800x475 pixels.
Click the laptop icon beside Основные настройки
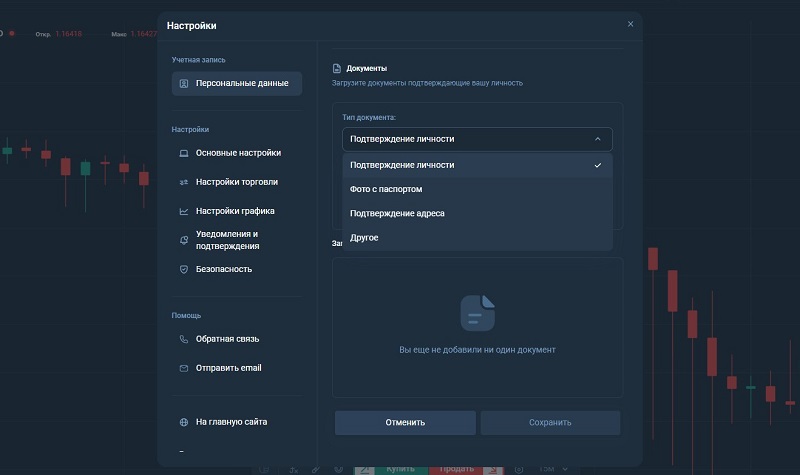pyautogui.click(x=184, y=154)
